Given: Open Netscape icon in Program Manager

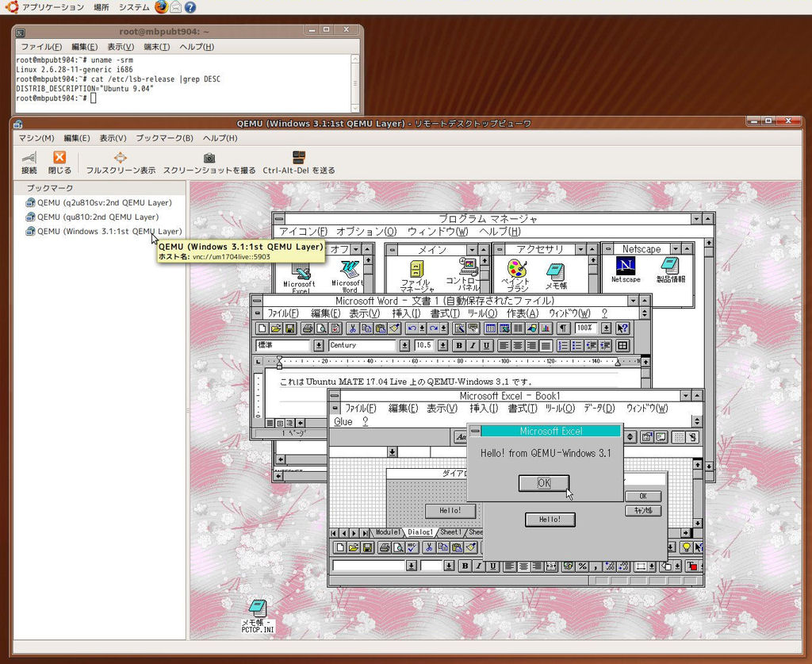Looking at the screenshot, I should 626,271.
